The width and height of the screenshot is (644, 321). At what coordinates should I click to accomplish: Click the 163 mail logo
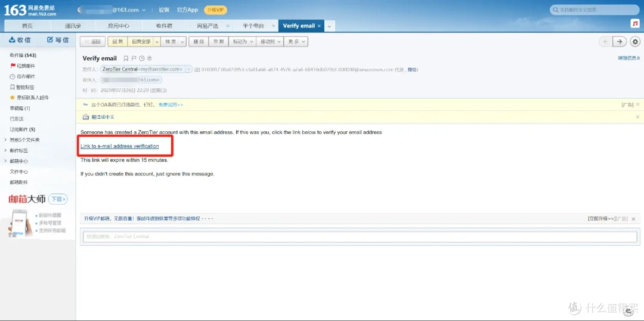(x=30, y=10)
